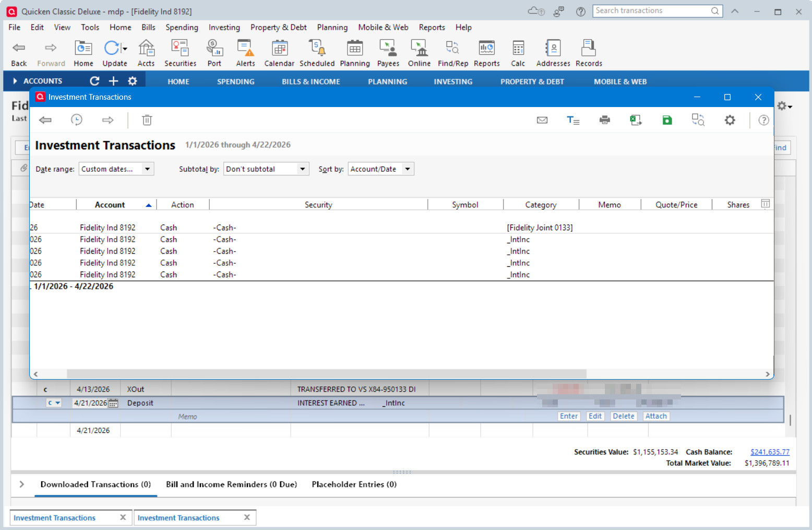Viewport: 812px width, 530px height.
Task: Click the Cash Balance amount link
Action: 770,452
